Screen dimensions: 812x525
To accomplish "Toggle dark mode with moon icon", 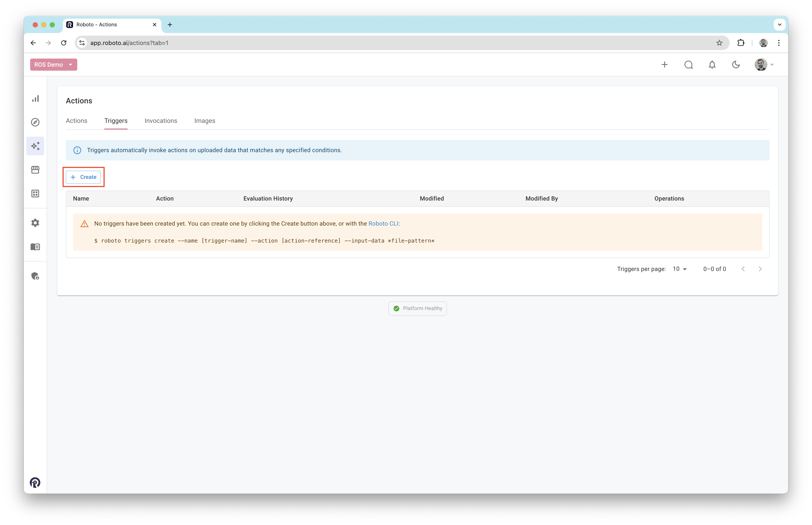I will pyautogui.click(x=736, y=65).
